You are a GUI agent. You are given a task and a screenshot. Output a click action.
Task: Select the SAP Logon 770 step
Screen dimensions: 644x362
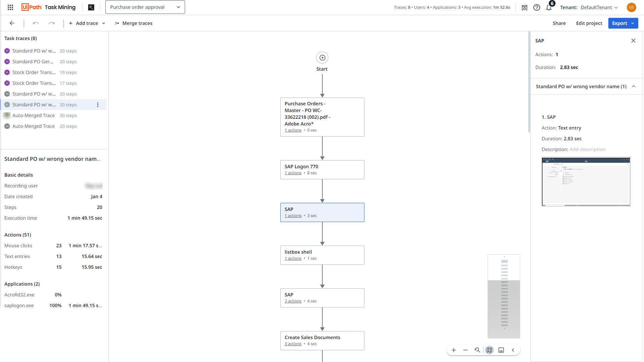[322, 170]
